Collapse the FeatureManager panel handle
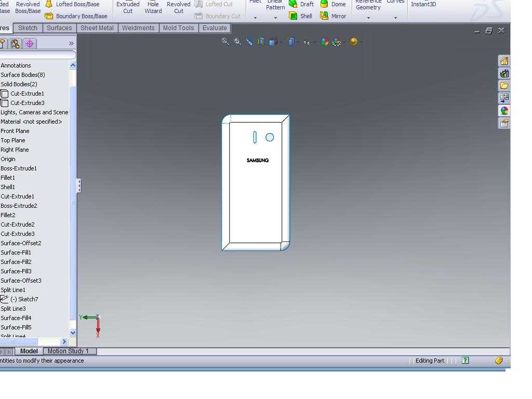 click(x=79, y=185)
